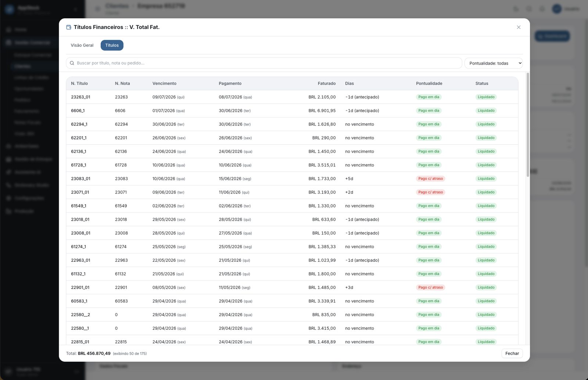Click pagamento date 15/06/2026 (seg)

pos(235,178)
